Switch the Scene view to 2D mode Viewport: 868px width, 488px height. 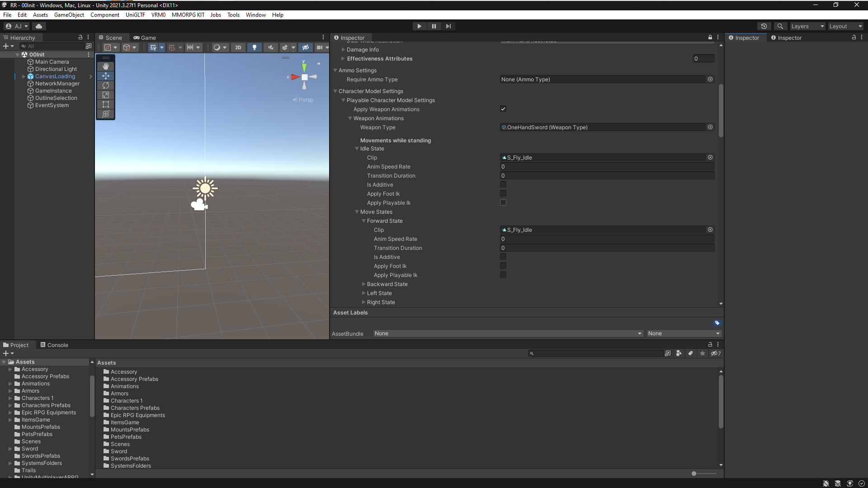[x=238, y=47]
